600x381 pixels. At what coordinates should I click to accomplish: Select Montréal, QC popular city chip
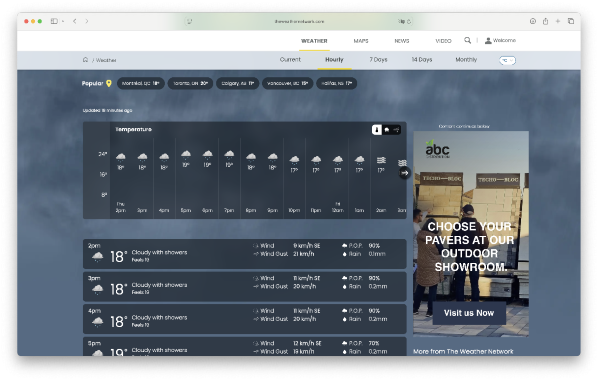coord(140,83)
